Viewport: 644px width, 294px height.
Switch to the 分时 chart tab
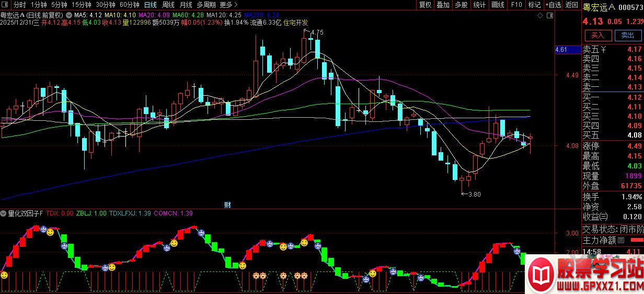19,5
